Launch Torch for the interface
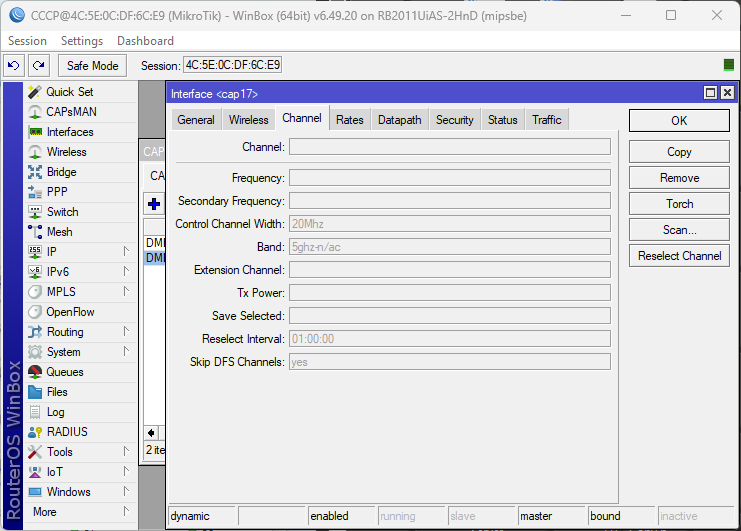 [679, 204]
